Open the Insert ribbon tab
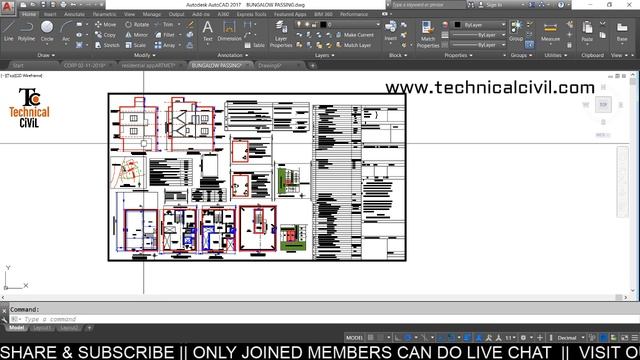 click(50, 14)
